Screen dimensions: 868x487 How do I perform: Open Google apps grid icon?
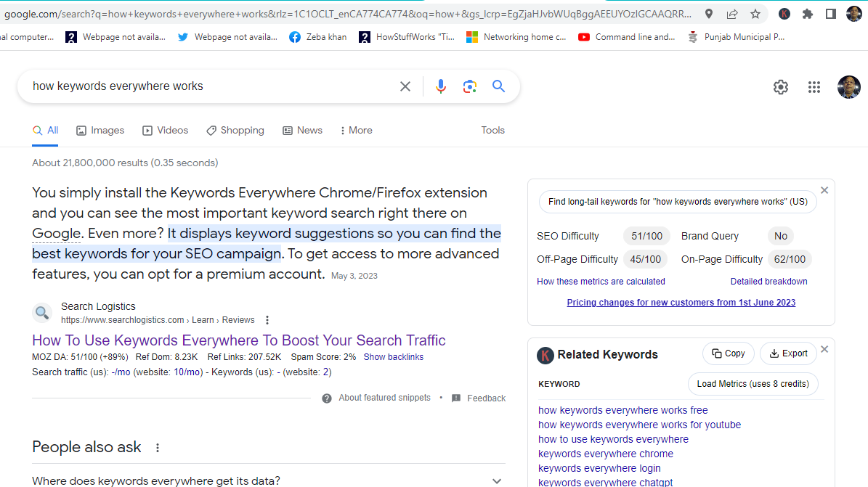click(814, 87)
